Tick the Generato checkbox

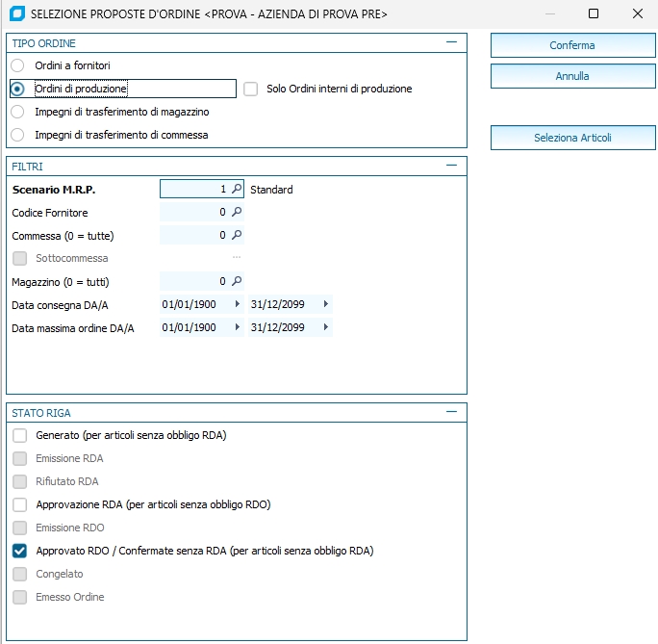(20, 435)
